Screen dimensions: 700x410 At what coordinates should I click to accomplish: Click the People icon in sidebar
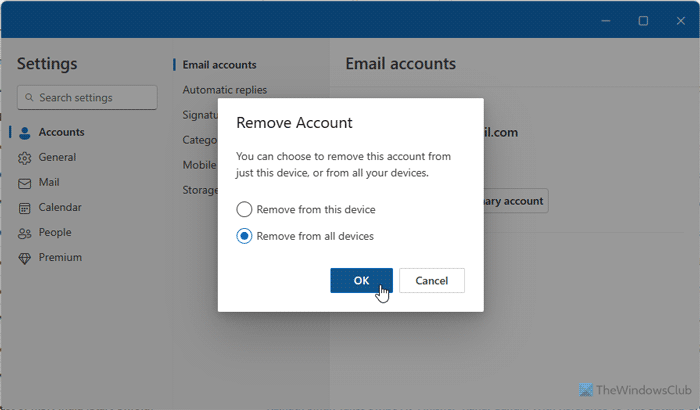coord(25,232)
